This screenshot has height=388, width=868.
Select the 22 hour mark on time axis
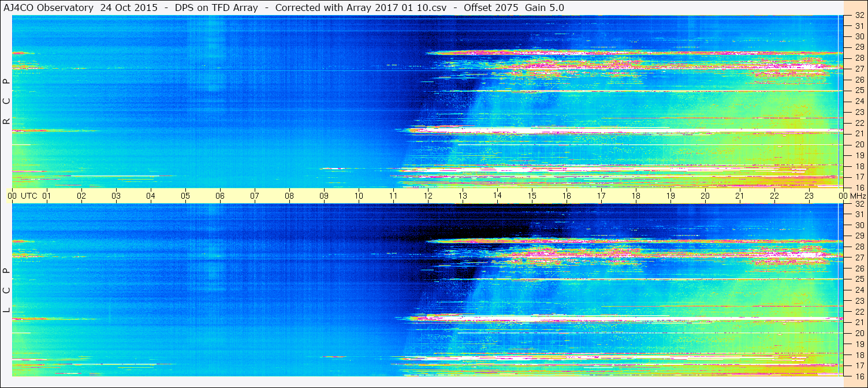click(774, 196)
